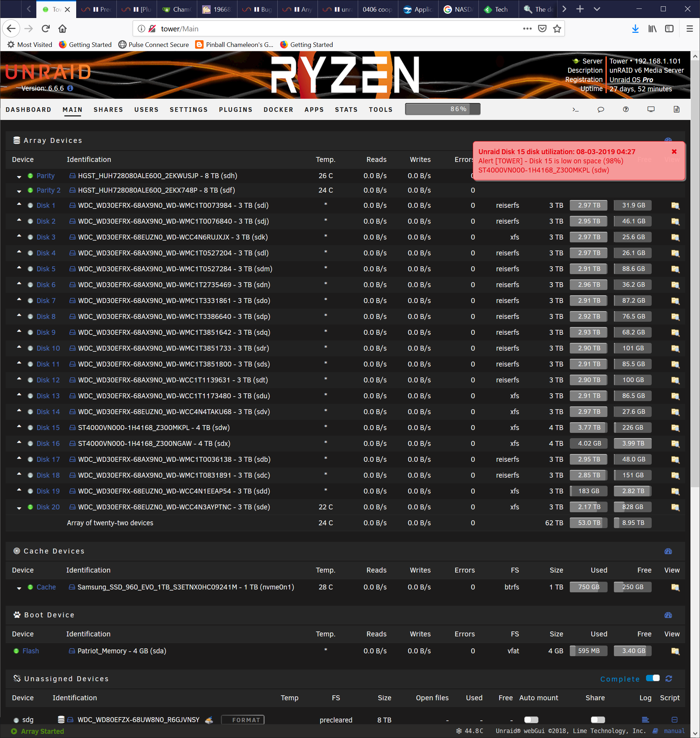Go to the DOCKER page

(278, 110)
